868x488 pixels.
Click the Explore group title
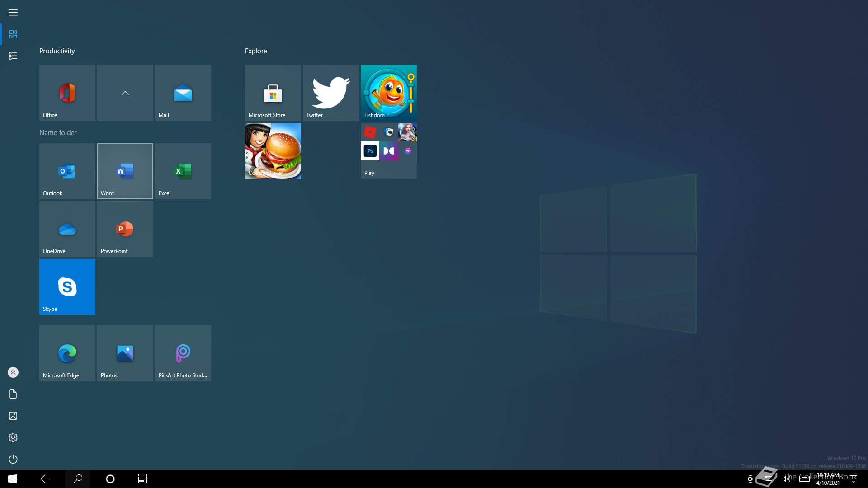coord(256,51)
